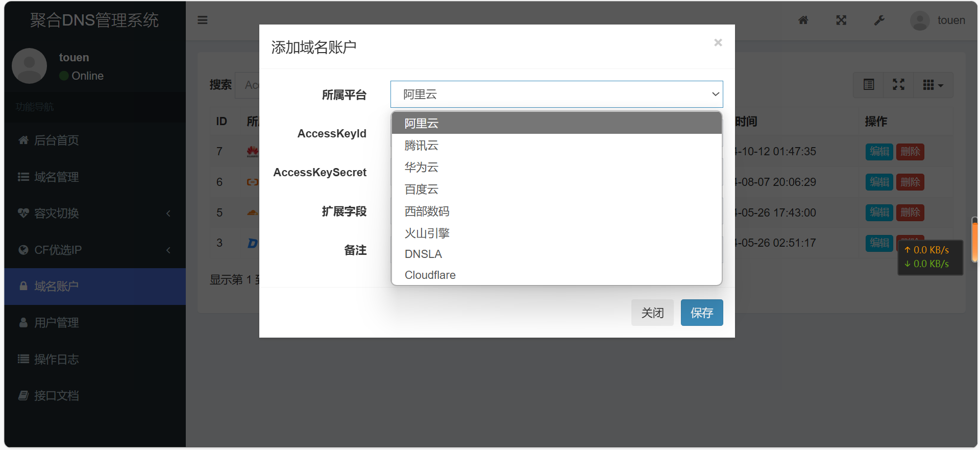Screen dimensions: 980x450
Task: Click the table list view toggle icon
Action: 869,85
